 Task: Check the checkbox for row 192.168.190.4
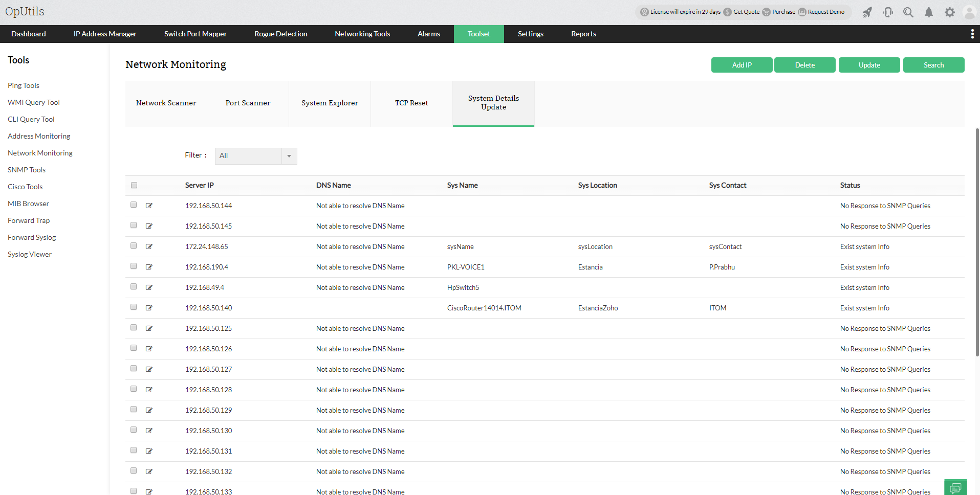(133, 266)
